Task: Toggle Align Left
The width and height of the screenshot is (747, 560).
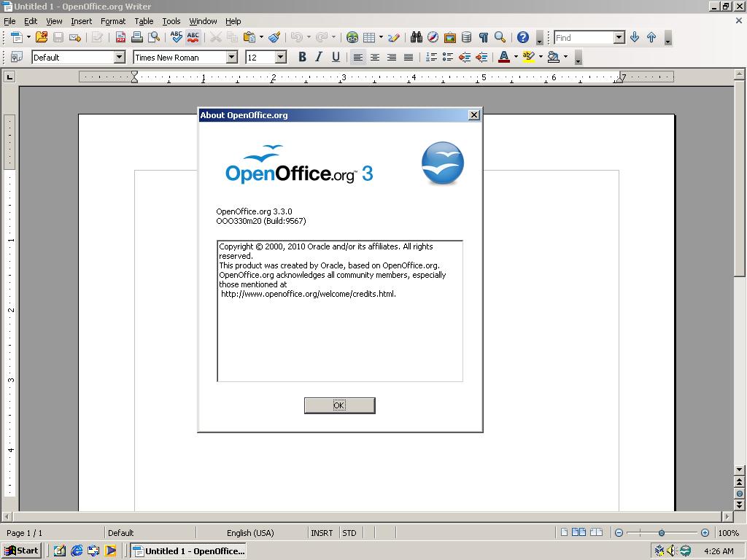Action: coord(358,57)
